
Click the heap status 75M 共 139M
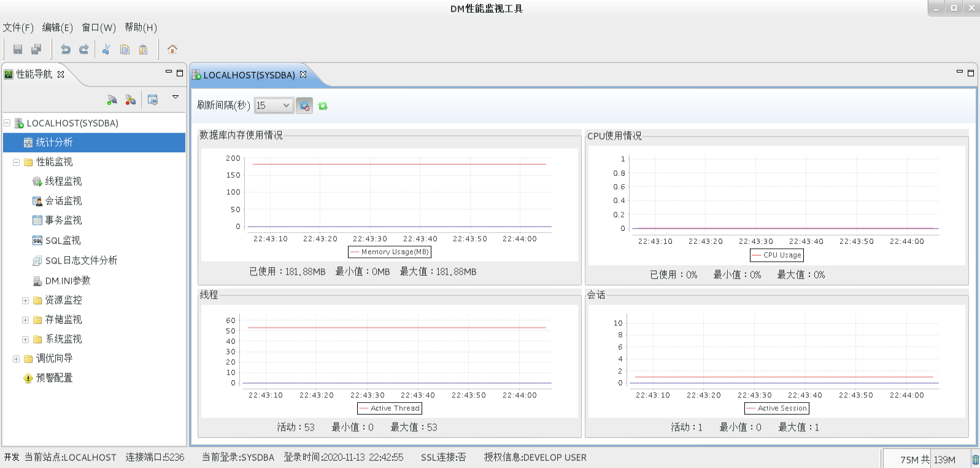(927, 459)
